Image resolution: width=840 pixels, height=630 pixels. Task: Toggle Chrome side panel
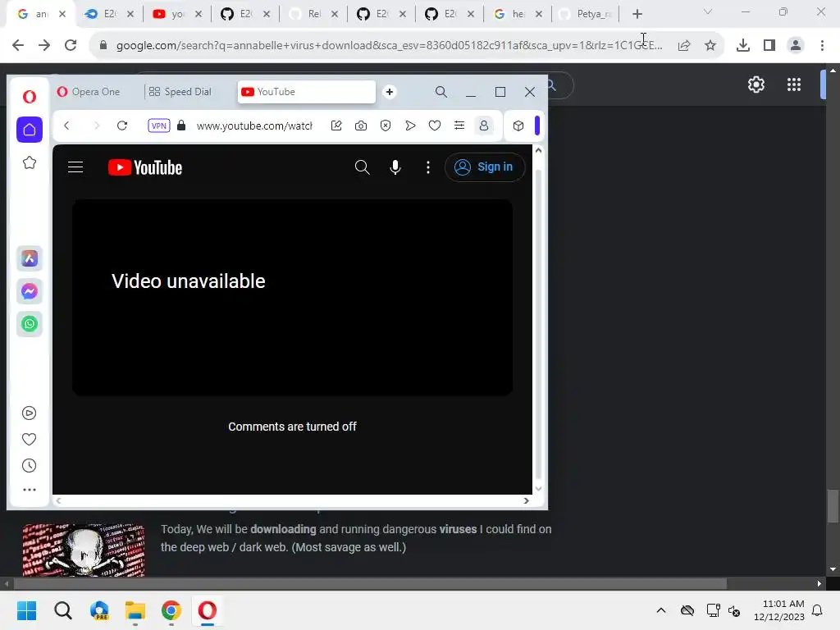click(x=769, y=46)
